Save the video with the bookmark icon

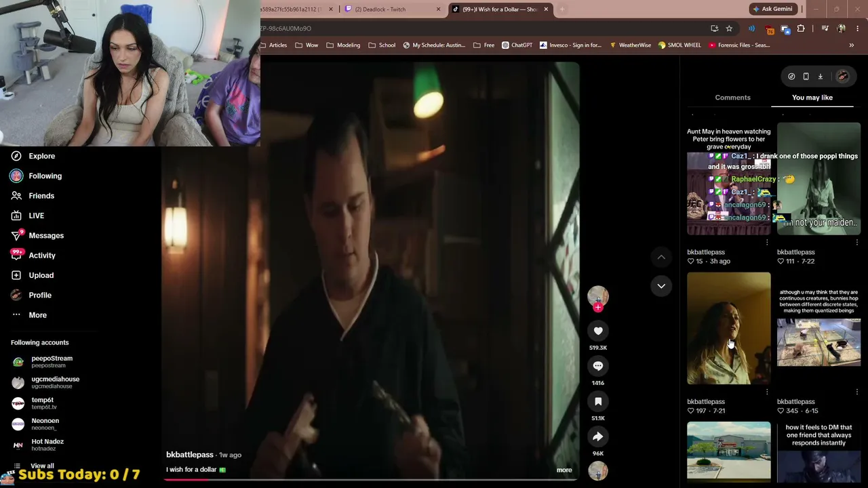pyautogui.click(x=598, y=401)
